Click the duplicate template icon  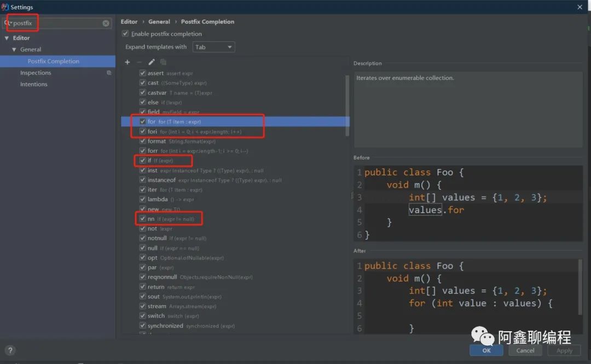[163, 62]
